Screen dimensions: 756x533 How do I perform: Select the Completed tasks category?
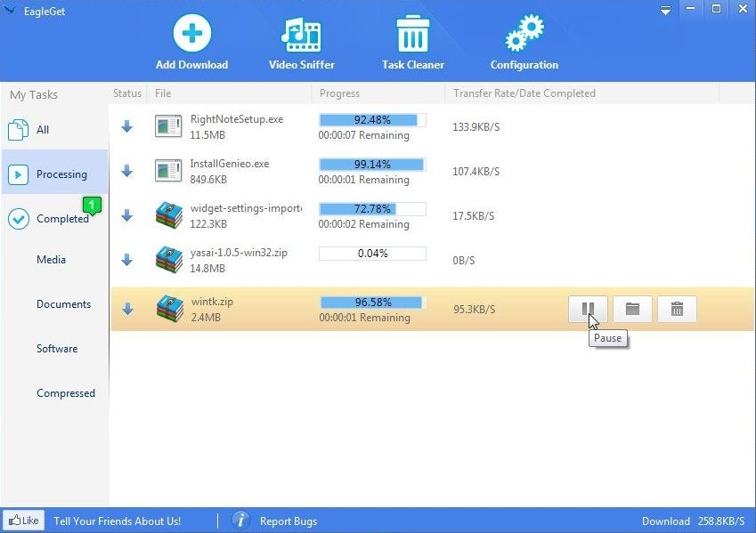coord(54,218)
